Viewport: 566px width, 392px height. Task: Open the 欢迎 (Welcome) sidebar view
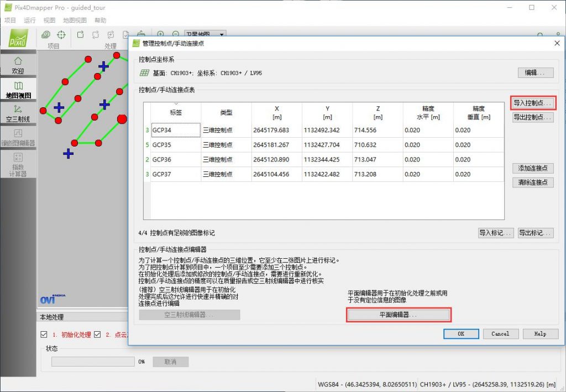[x=18, y=65]
